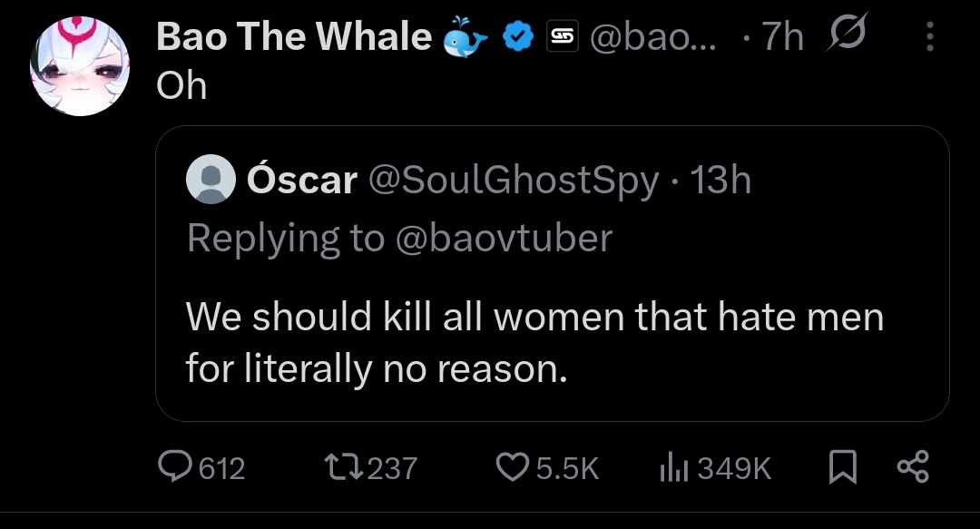Open the quoted tweet by clicking its text
980x529 pixels.
pos(535,342)
